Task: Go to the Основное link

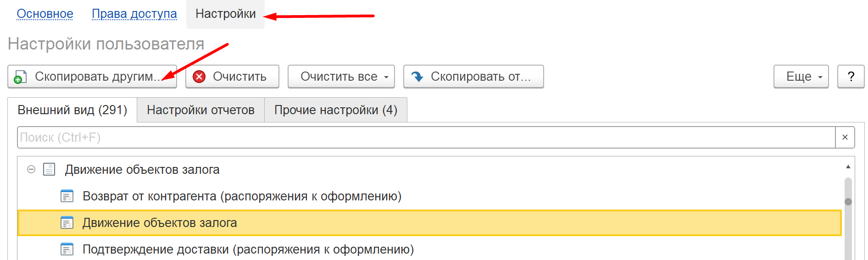Action: (45, 14)
